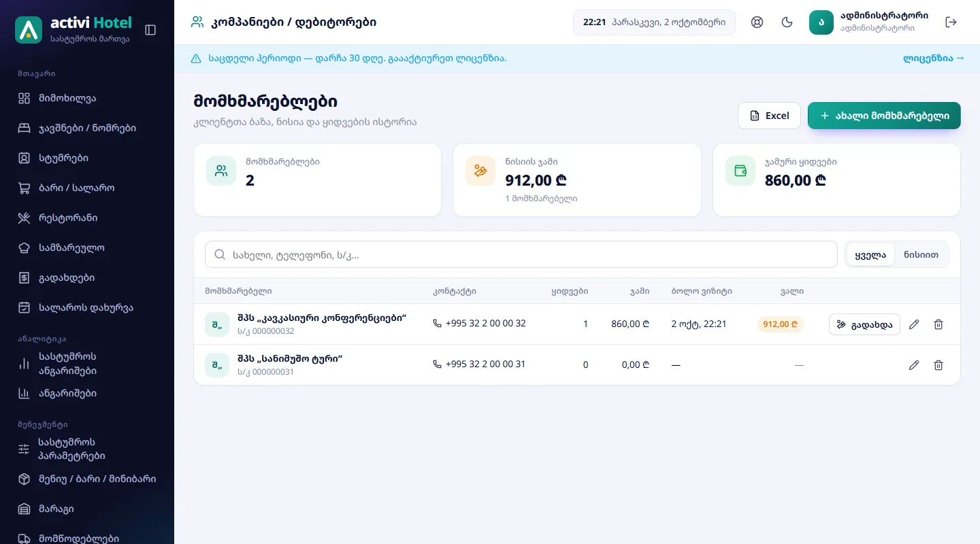Click the მომხმარებლები card people icon
The width and height of the screenshot is (980, 544).
coord(221,171)
